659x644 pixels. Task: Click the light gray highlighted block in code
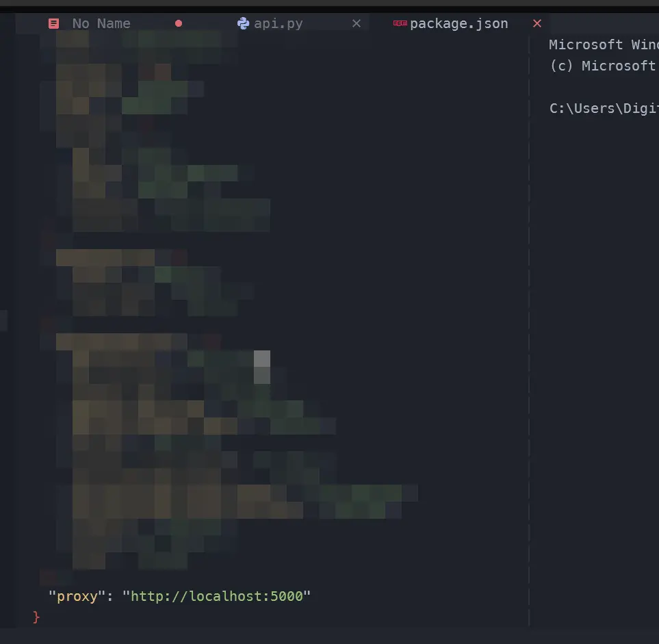[261, 366]
